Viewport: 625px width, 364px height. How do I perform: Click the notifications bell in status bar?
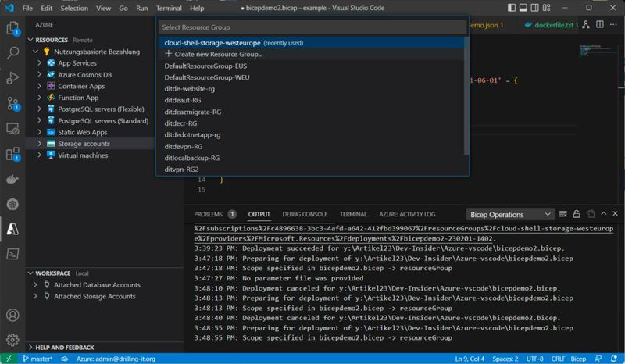(614, 359)
